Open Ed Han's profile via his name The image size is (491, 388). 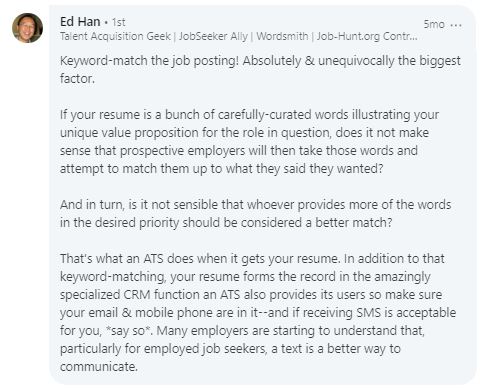coord(80,22)
